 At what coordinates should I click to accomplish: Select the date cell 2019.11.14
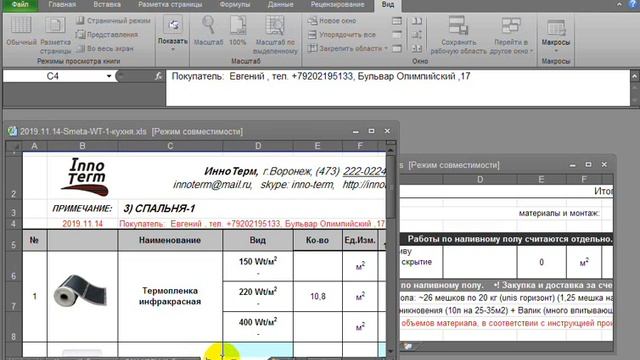tap(82, 224)
